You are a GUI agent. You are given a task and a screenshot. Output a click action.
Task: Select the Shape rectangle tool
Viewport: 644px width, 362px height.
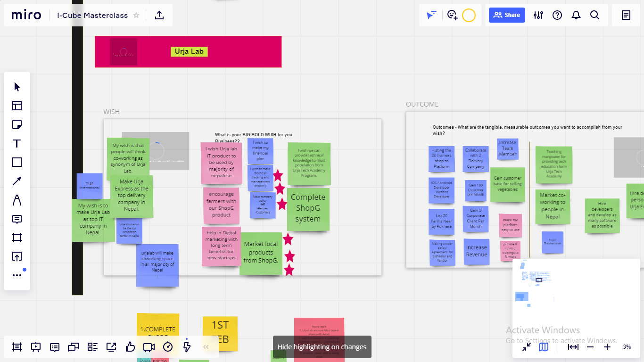(x=17, y=162)
